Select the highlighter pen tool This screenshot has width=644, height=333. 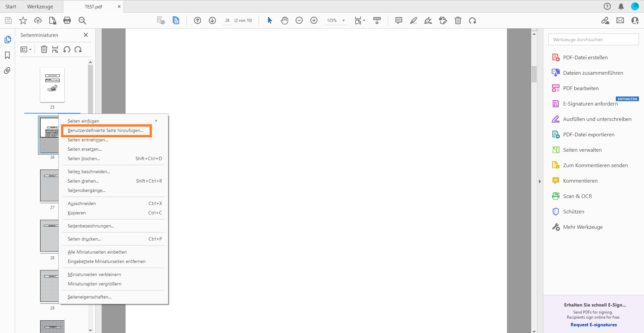point(414,20)
